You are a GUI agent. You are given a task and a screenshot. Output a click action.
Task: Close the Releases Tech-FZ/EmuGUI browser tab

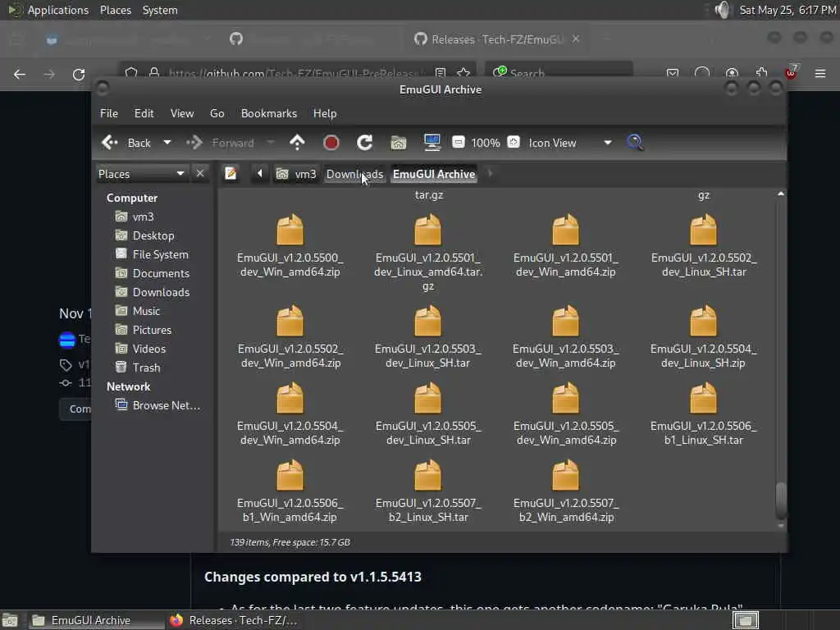click(x=576, y=39)
